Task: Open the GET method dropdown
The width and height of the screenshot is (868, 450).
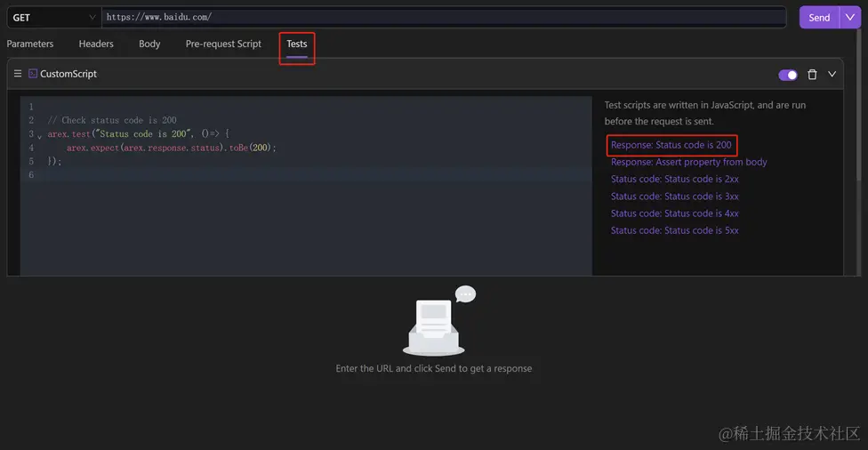Action: [53, 17]
